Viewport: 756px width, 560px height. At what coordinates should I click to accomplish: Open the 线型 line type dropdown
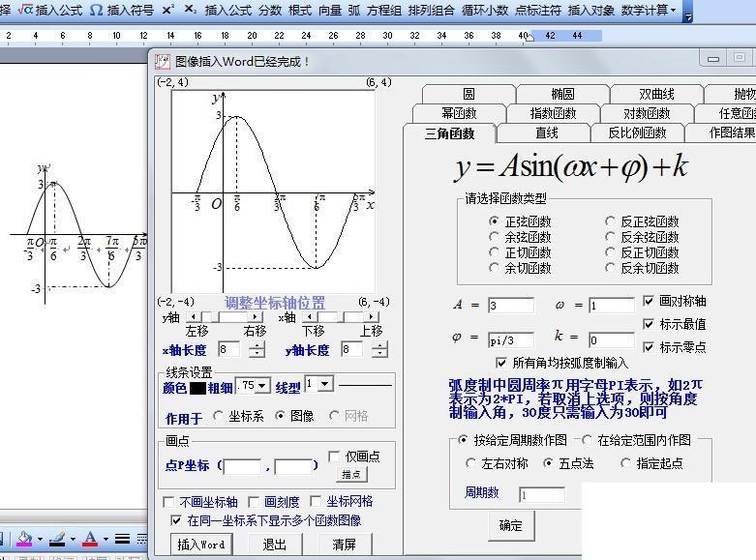pos(325,384)
